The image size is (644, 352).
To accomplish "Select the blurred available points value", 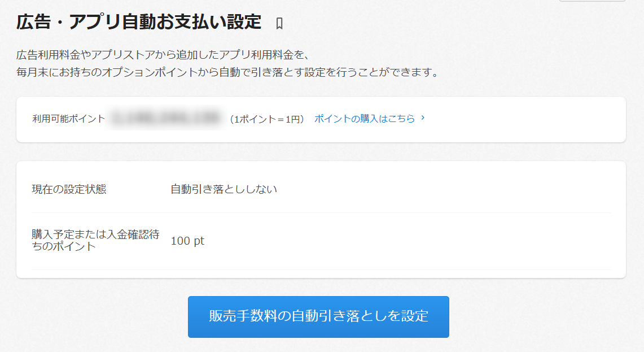I will pyautogui.click(x=166, y=119).
